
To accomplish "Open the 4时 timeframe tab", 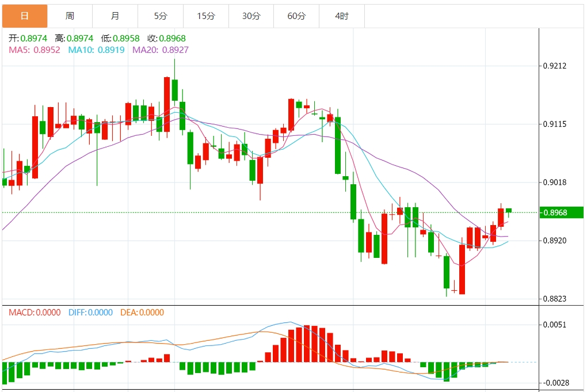I will click(x=342, y=16).
